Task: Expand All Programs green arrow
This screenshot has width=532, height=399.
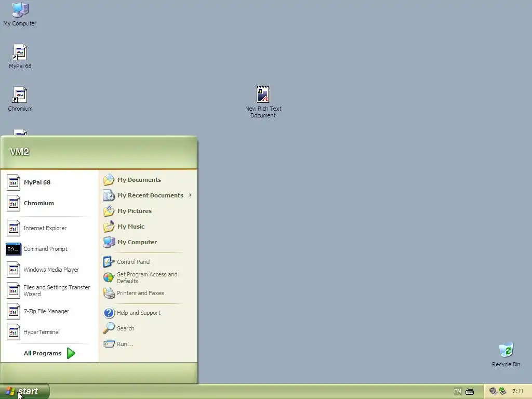Action: click(71, 353)
